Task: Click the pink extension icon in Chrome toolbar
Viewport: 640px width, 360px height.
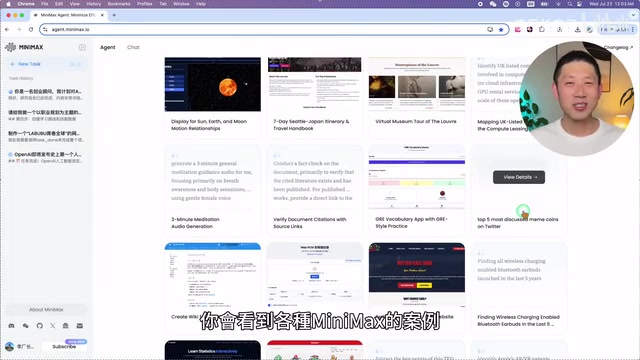Action: click(518, 29)
